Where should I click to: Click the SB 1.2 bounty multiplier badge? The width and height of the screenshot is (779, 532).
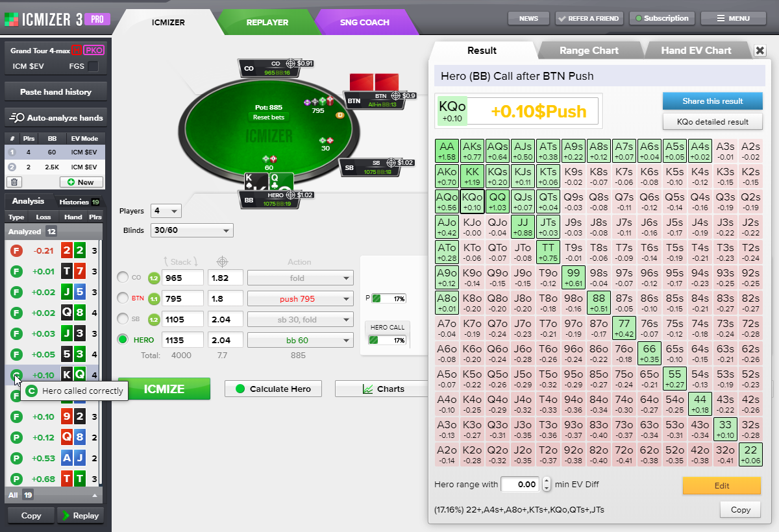[154, 319]
